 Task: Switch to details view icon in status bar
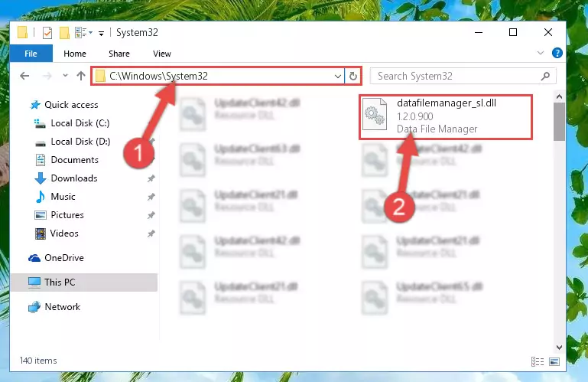click(x=538, y=362)
